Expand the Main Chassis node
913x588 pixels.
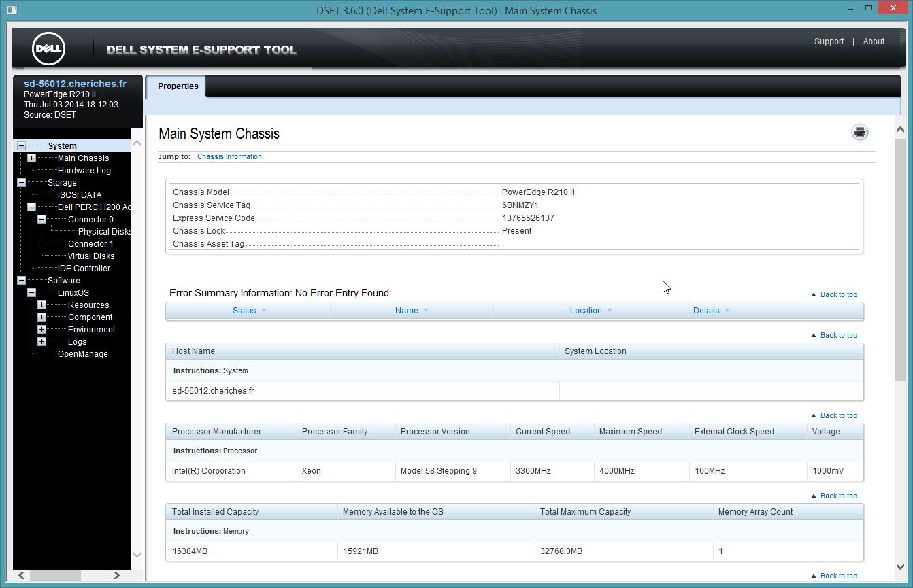[31, 158]
